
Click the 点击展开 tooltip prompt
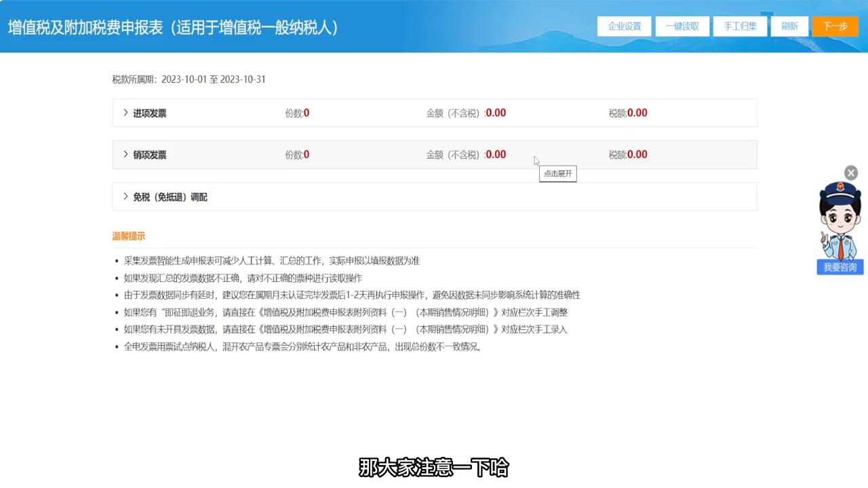tap(557, 174)
